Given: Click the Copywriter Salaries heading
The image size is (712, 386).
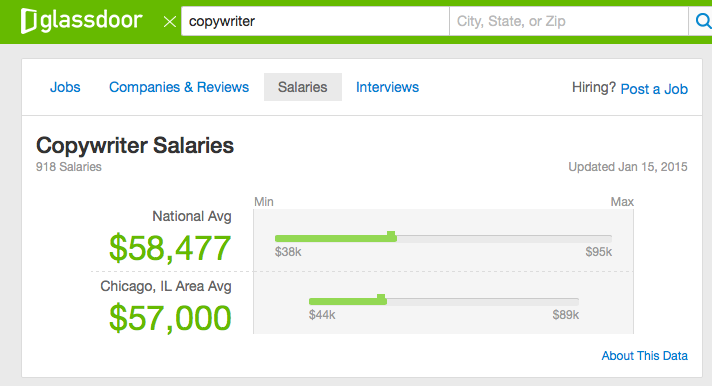Looking at the screenshot, I should pyautogui.click(x=135, y=145).
